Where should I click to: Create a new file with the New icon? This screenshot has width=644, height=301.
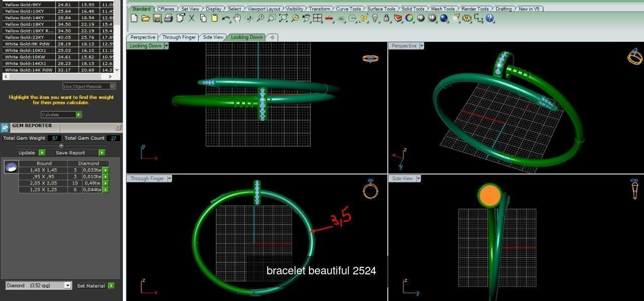click(x=134, y=18)
